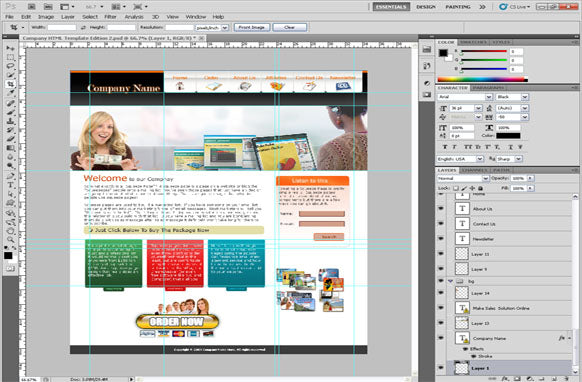582x382 pixels.
Task: Click the Lock all icon in the Layers panel
Action: (480, 189)
